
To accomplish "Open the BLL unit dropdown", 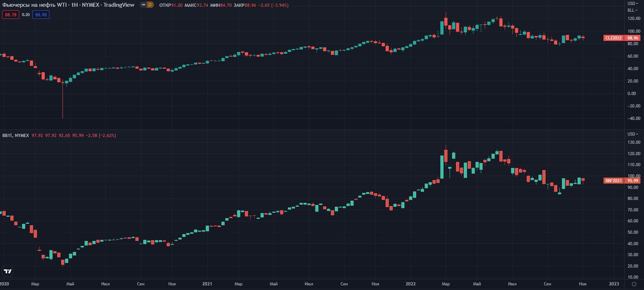I will tap(633, 10).
